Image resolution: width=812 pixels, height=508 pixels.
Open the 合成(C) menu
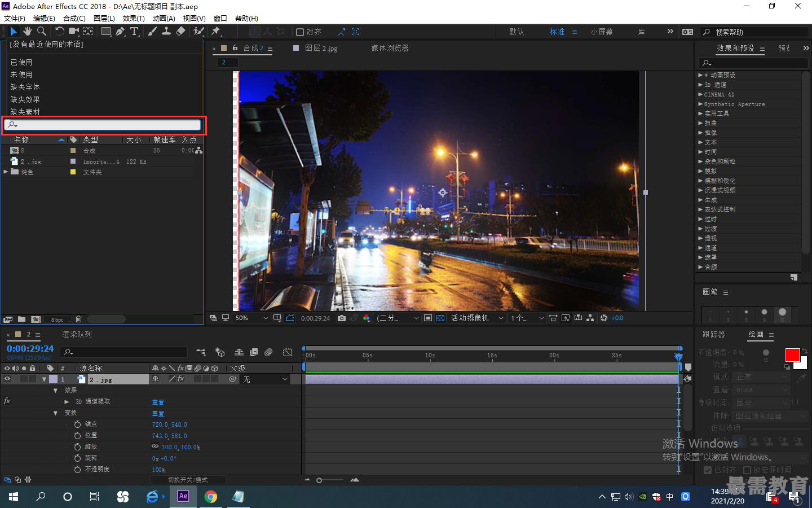coord(74,18)
